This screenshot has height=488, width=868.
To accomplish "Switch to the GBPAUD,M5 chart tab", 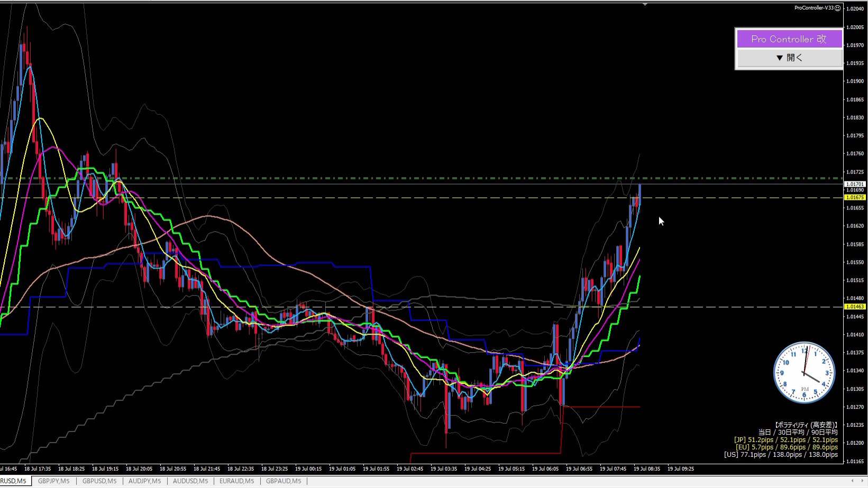I will (283, 481).
